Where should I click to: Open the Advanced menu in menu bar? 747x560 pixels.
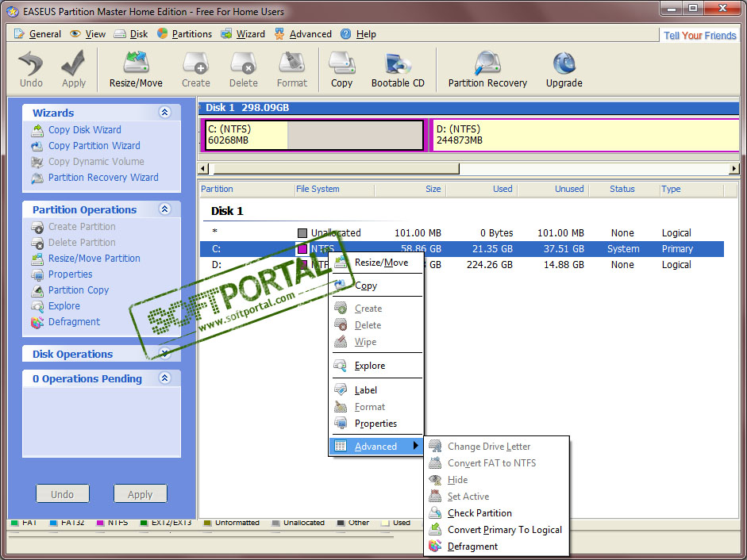coord(303,34)
